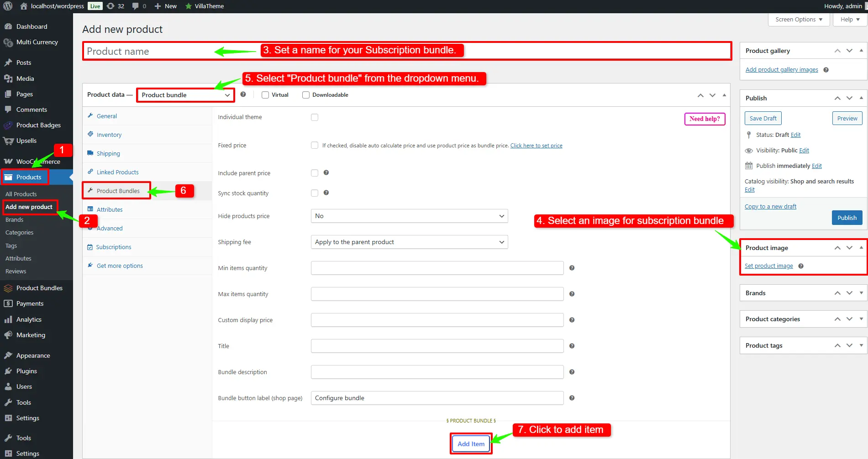The height and width of the screenshot is (459, 868).
Task: Click the updates icon showing 32
Action: (111, 6)
